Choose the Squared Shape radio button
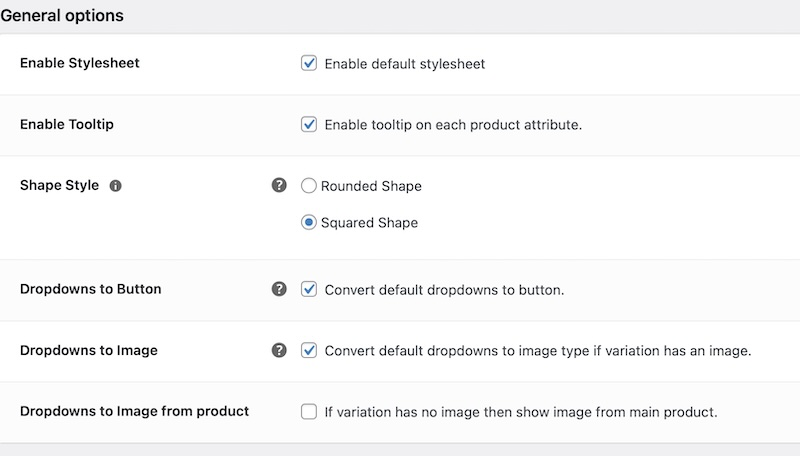 [309, 222]
